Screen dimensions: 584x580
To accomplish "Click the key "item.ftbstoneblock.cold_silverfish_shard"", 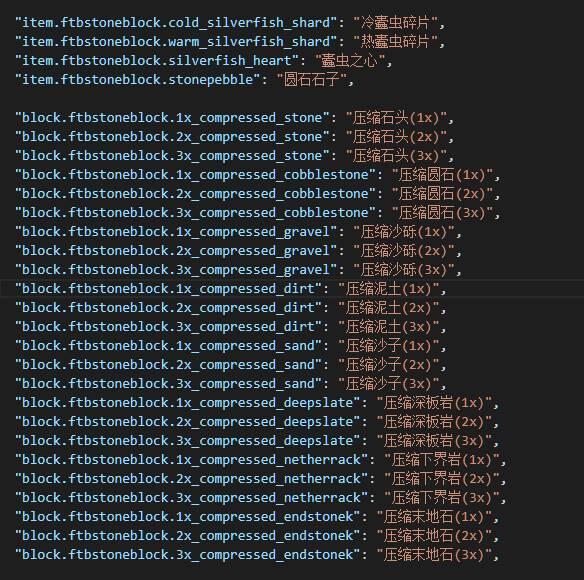I will point(177,23).
